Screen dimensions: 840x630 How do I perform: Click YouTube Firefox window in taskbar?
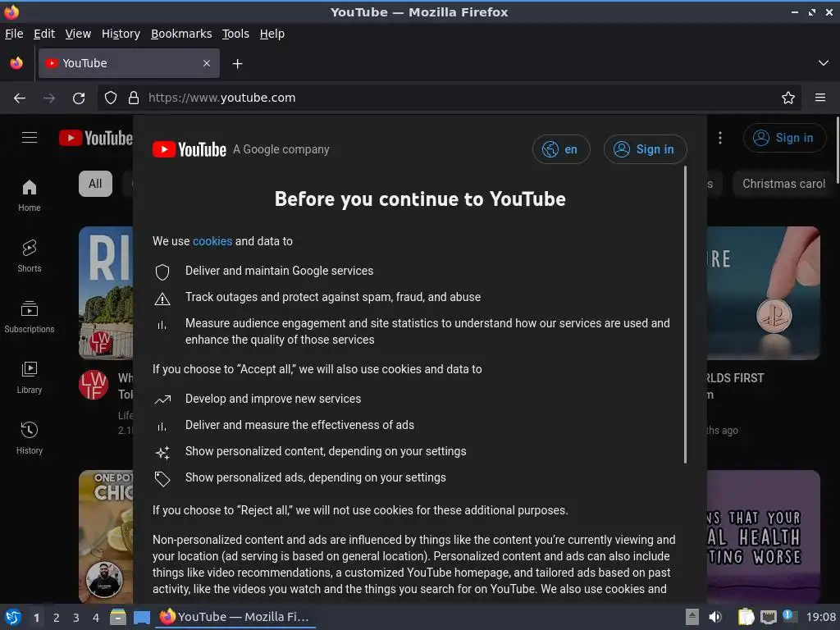coord(235,617)
